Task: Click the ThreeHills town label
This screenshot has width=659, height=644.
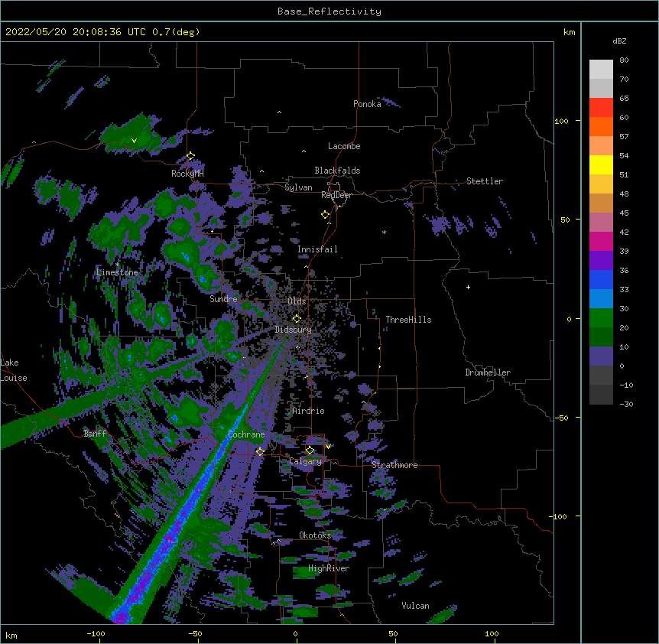Action: pyautogui.click(x=408, y=320)
